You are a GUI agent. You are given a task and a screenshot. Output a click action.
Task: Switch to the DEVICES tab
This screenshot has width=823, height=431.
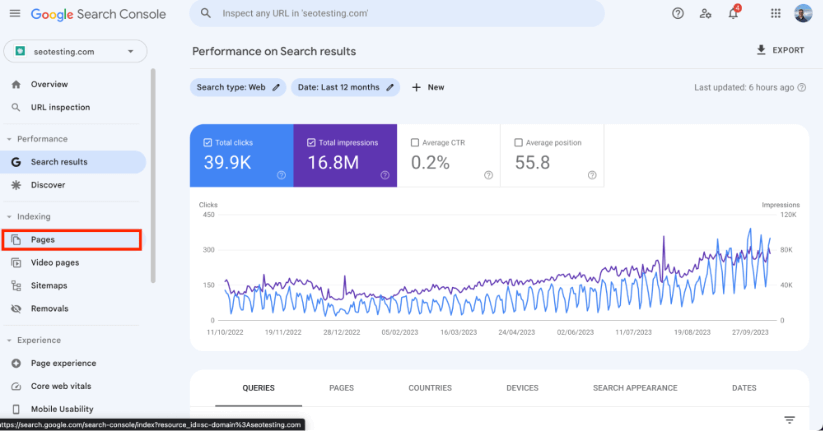click(522, 388)
